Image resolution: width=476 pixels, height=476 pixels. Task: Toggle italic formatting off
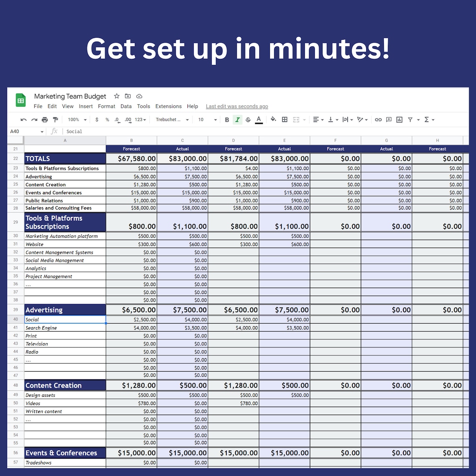[x=238, y=119]
